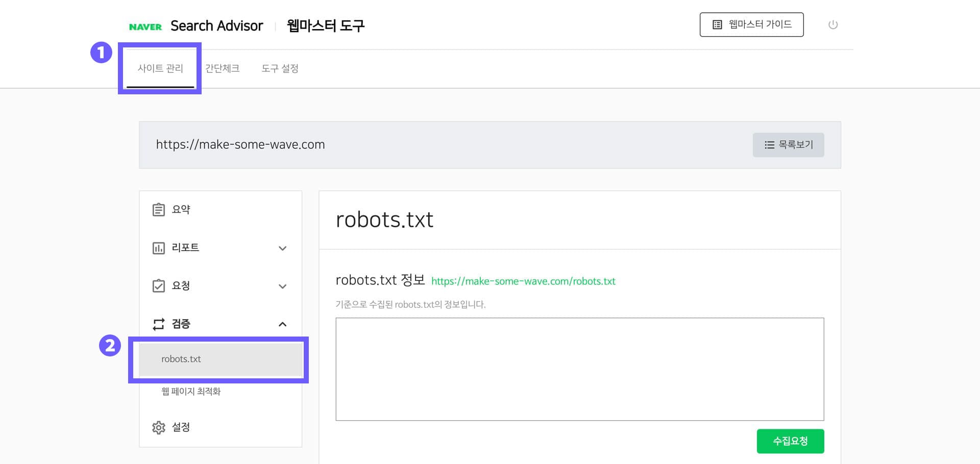Screen dimensions: 980x464
Task: Click the green 수집요청 button
Action: coord(790,441)
